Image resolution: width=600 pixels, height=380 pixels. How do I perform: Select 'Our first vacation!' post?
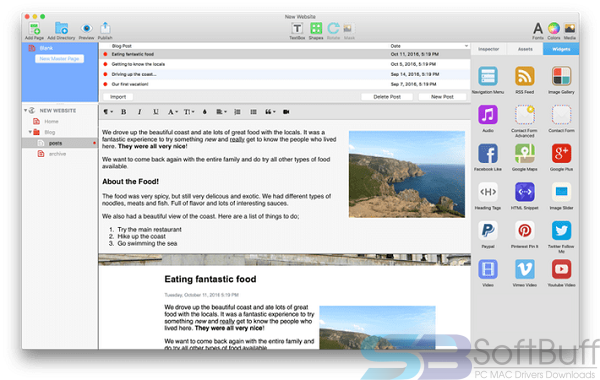pyautogui.click(x=285, y=84)
